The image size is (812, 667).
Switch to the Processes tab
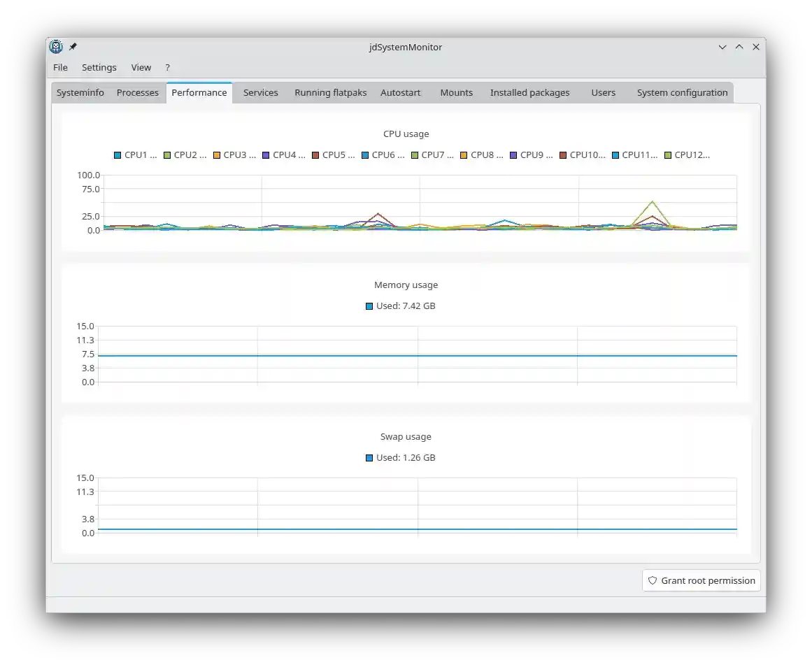pyautogui.click(x=137, y=92)
